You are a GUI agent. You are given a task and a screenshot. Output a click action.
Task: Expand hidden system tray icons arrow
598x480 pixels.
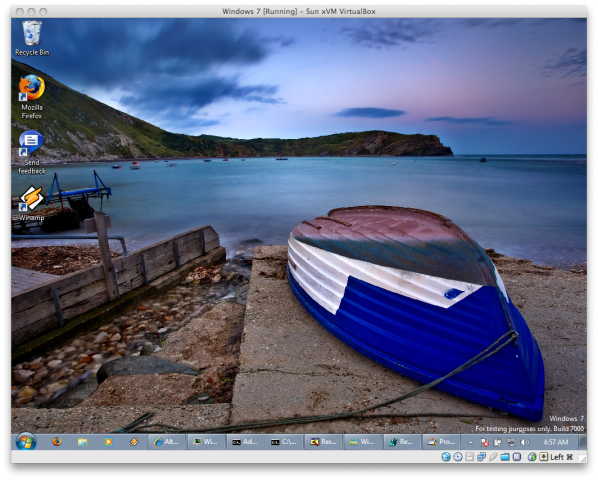pos(470,442)
